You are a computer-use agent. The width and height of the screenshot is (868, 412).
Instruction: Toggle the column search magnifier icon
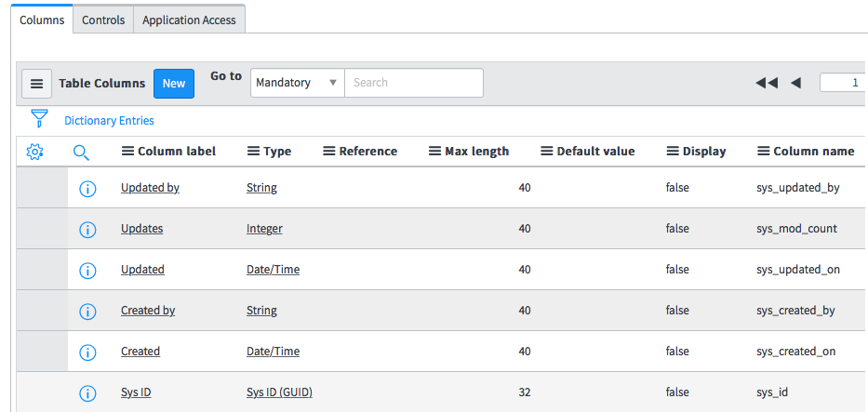tap(81, 153)
